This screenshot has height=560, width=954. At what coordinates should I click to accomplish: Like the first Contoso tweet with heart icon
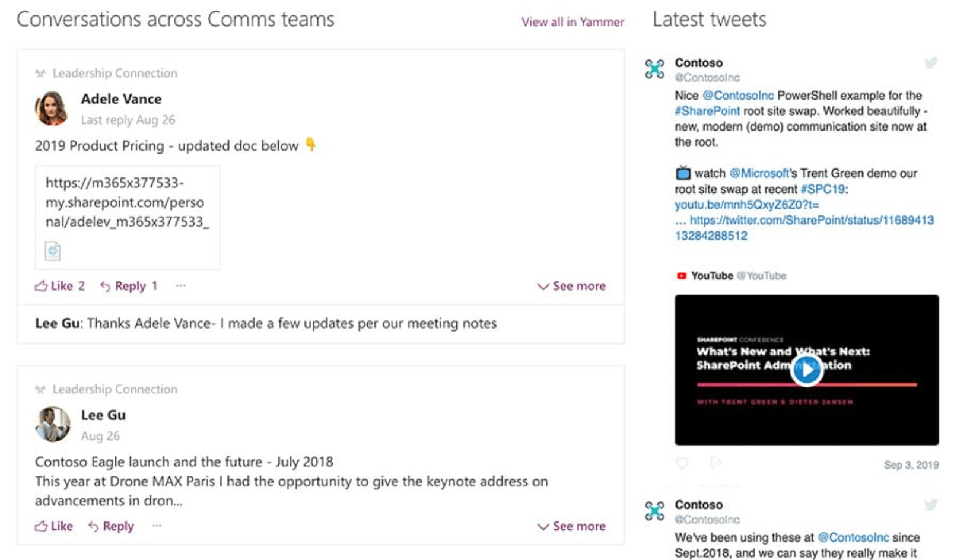(x=682, y=463)
